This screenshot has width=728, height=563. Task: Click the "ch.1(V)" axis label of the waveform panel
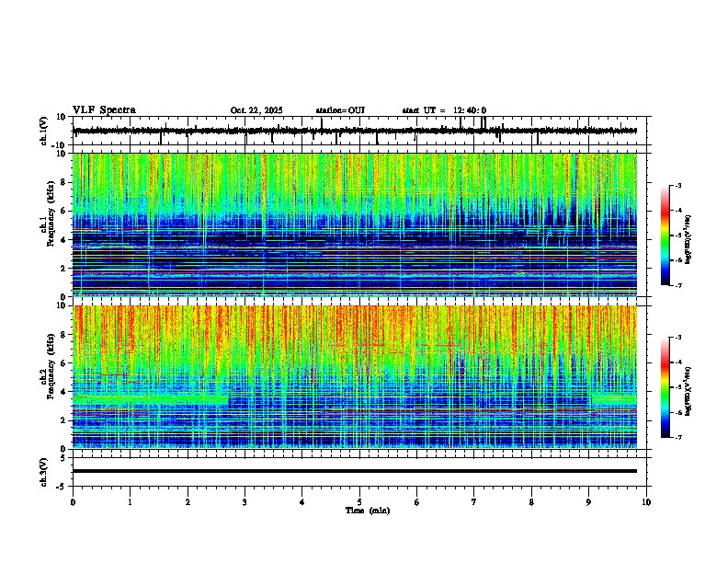44,131
